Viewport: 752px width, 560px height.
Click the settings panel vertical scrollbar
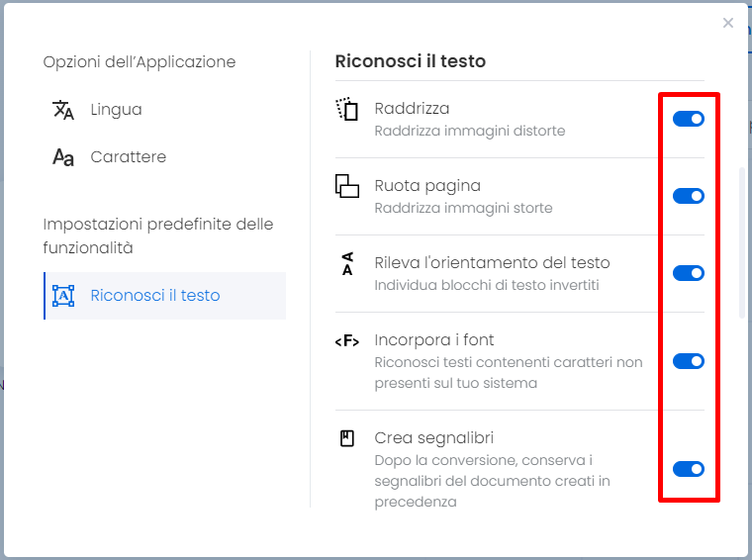(x=742, y=242)
